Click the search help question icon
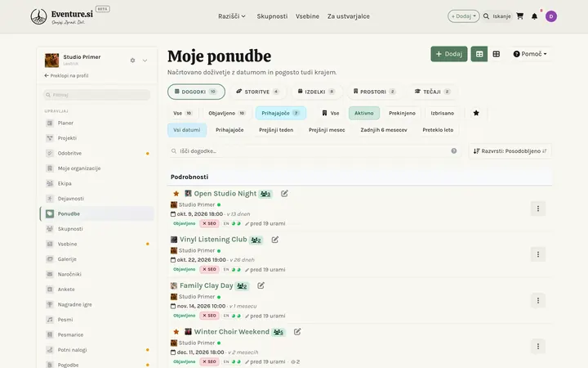The height and width of the screenshot is (368, 588). tap(454, 151)
